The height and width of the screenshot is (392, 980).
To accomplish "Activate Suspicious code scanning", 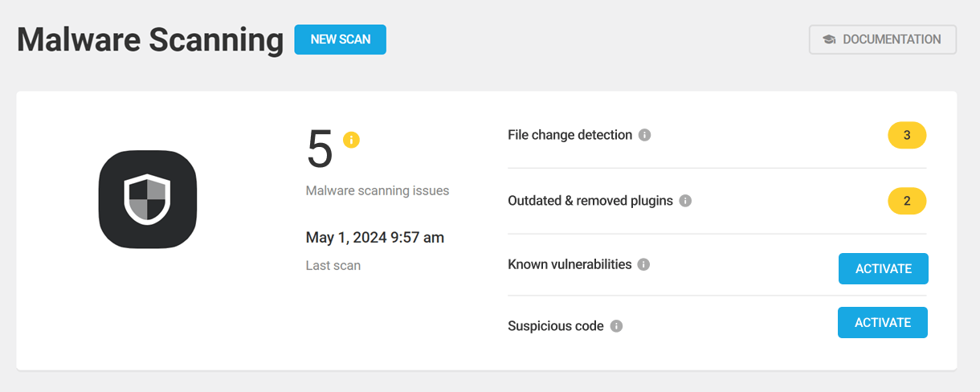I will 883,322.
